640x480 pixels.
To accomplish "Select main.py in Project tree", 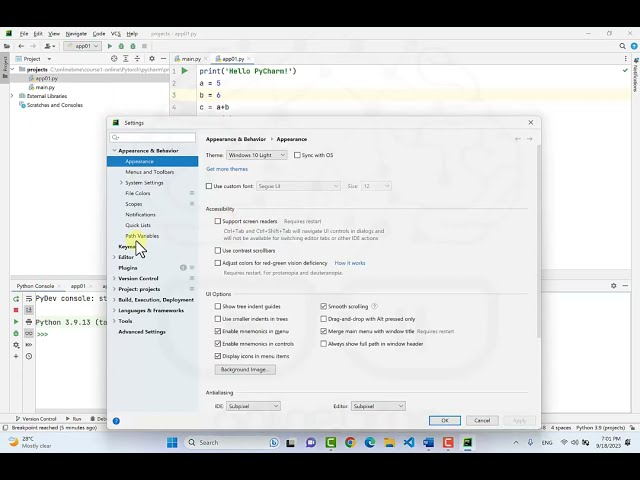I will click(45, 87).
